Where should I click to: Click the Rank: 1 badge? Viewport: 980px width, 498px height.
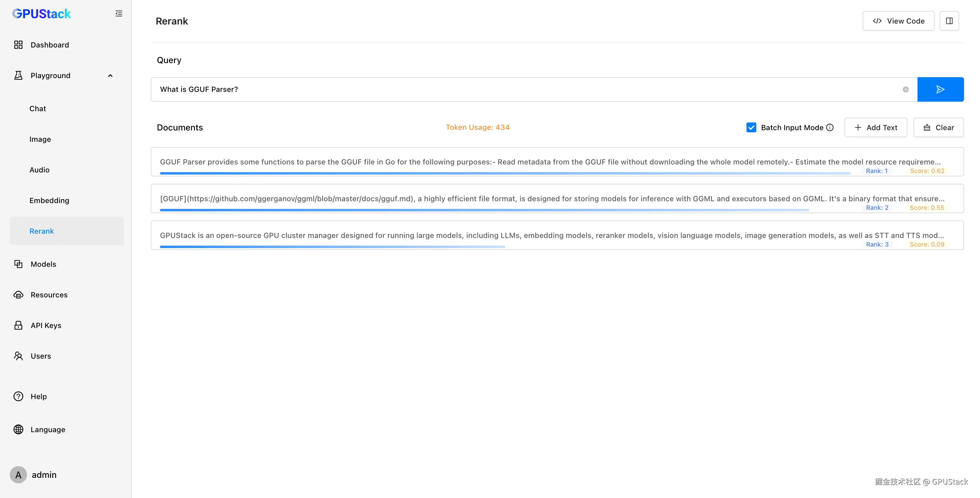876,171
